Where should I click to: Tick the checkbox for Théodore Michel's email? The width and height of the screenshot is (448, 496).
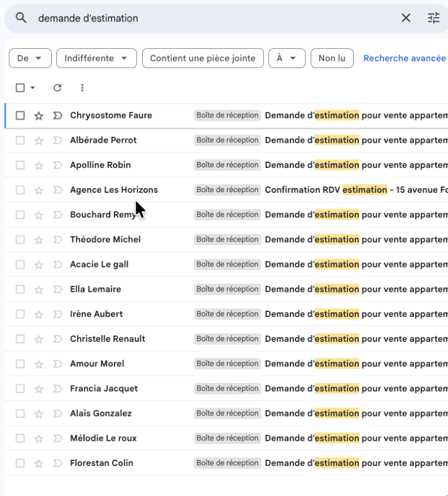coord(20,239)
